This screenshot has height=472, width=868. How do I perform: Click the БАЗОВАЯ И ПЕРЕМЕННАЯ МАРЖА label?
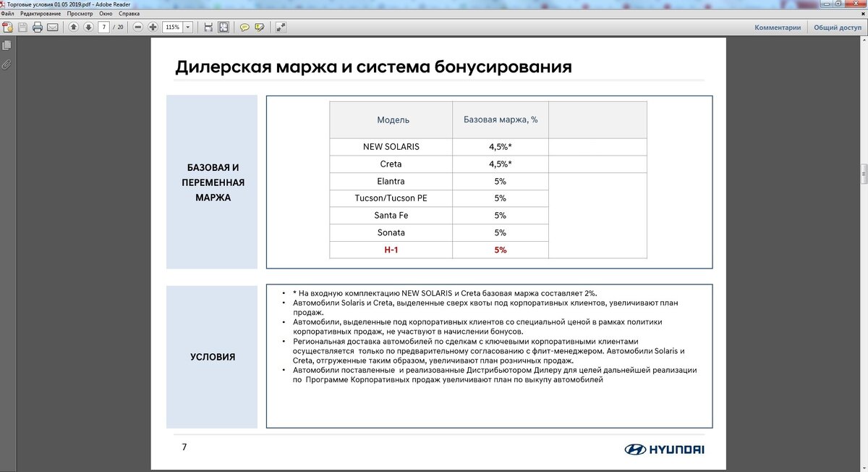tap(212, 182)
